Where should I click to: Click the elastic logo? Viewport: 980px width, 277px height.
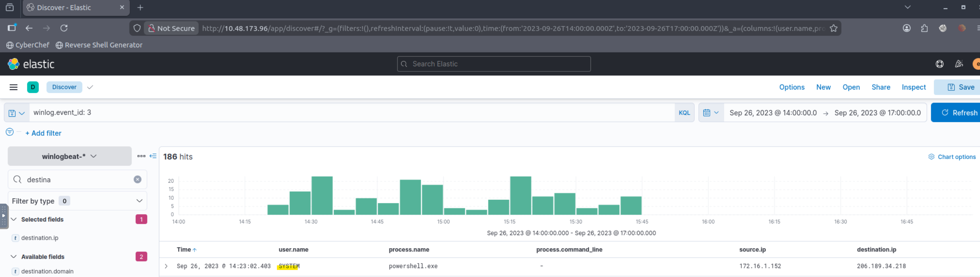coord(31,64)
